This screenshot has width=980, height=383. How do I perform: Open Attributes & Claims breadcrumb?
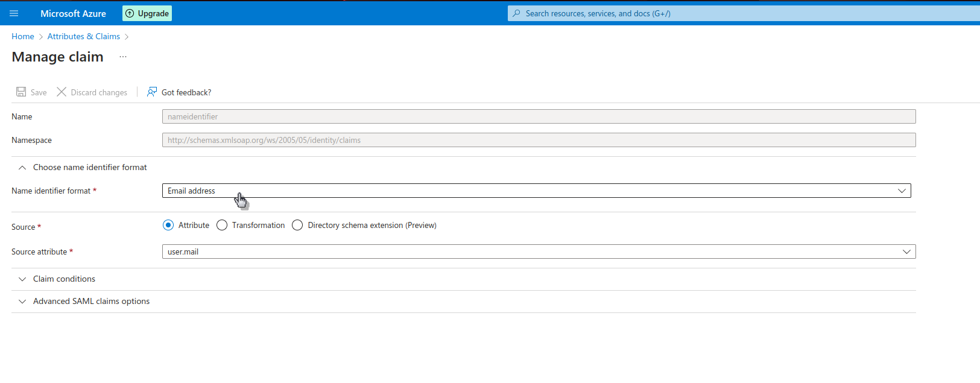(x=84, y=36)
